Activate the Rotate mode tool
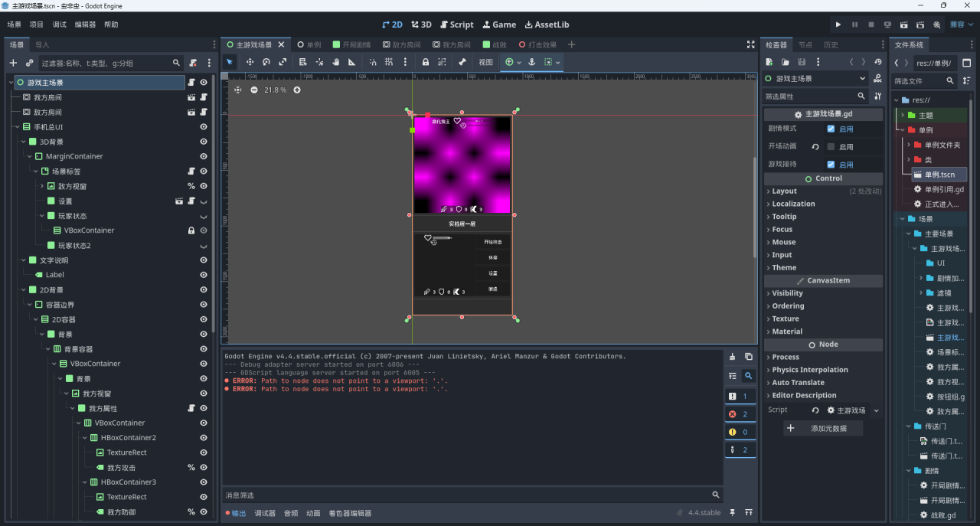 coord(266,62)
